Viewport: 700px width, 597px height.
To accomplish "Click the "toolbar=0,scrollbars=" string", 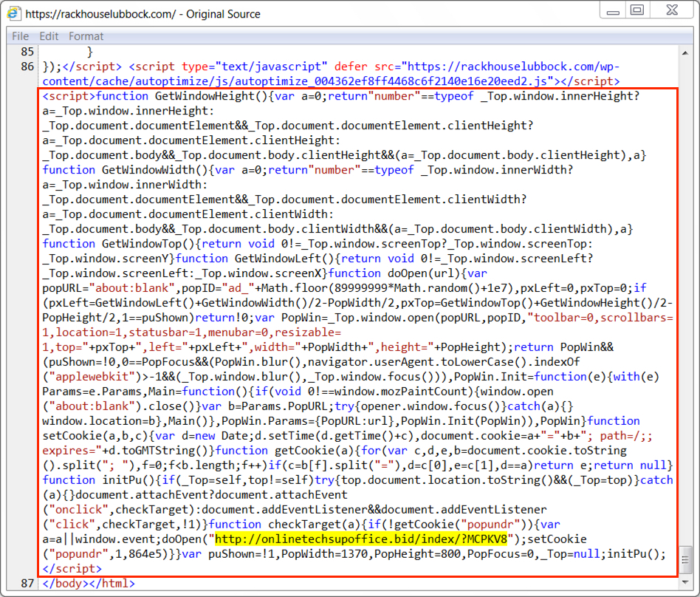I will click(x=600, y=317).
